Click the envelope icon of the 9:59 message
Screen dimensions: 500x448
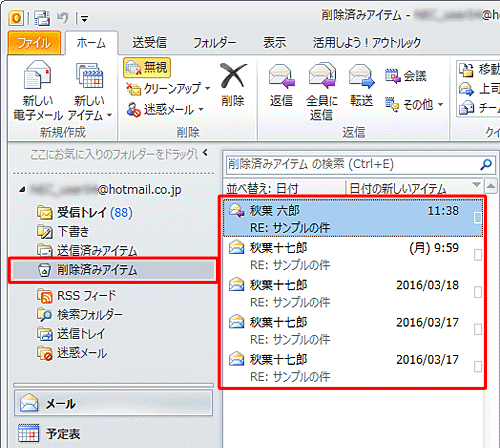click(237, 248)
